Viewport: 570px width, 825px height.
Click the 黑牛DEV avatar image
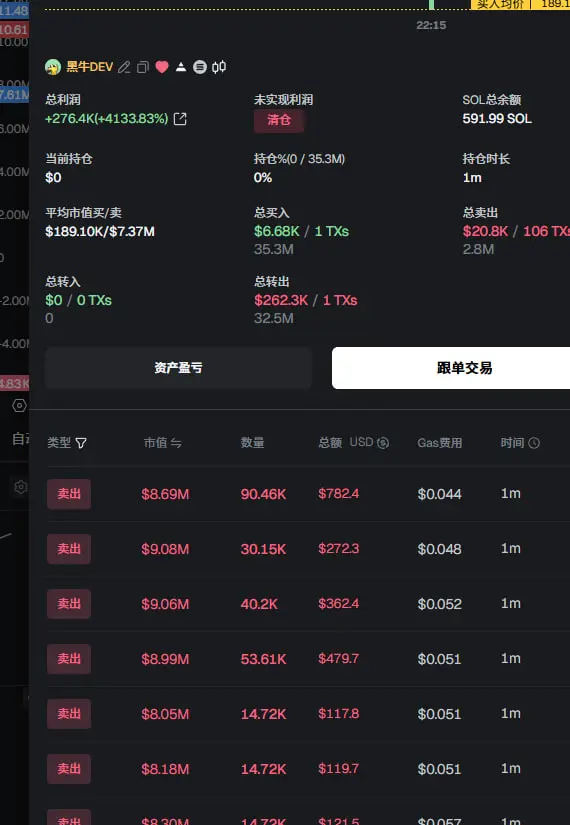(53, 67)
